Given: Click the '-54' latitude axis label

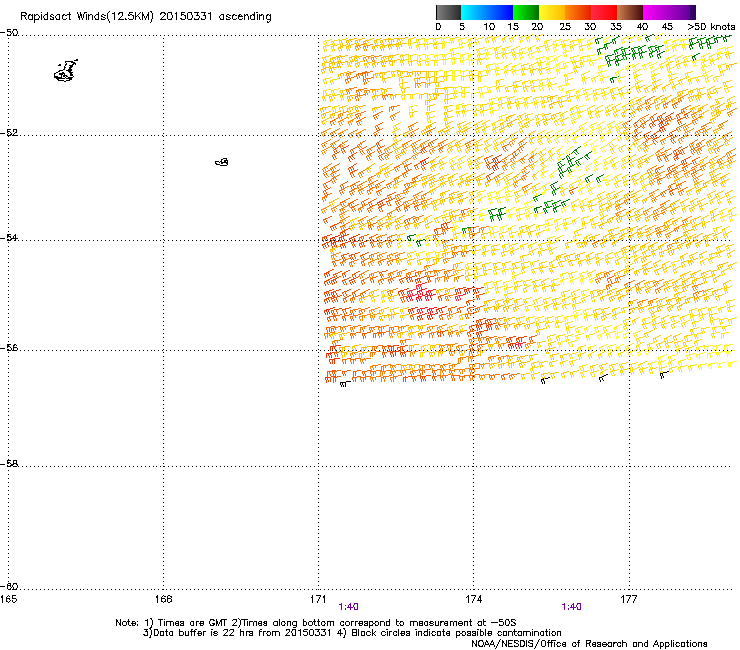Looking at the screenshot, I should 9,238.
